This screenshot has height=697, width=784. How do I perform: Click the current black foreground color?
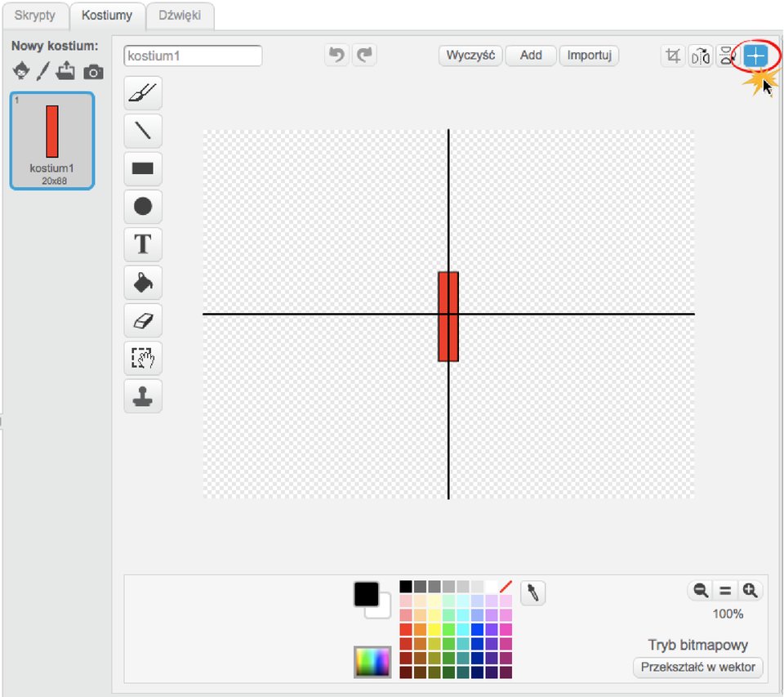click(x=367, y=594)
